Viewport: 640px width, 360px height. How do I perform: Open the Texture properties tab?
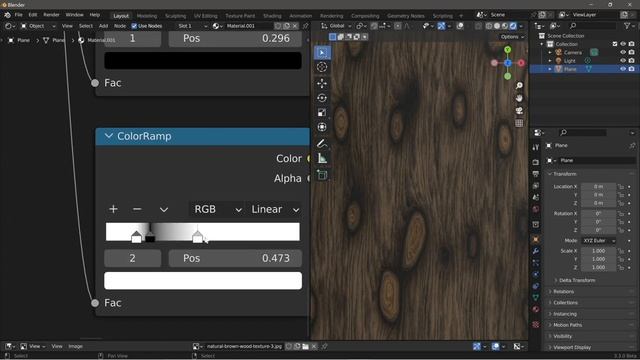pos(536,325)
